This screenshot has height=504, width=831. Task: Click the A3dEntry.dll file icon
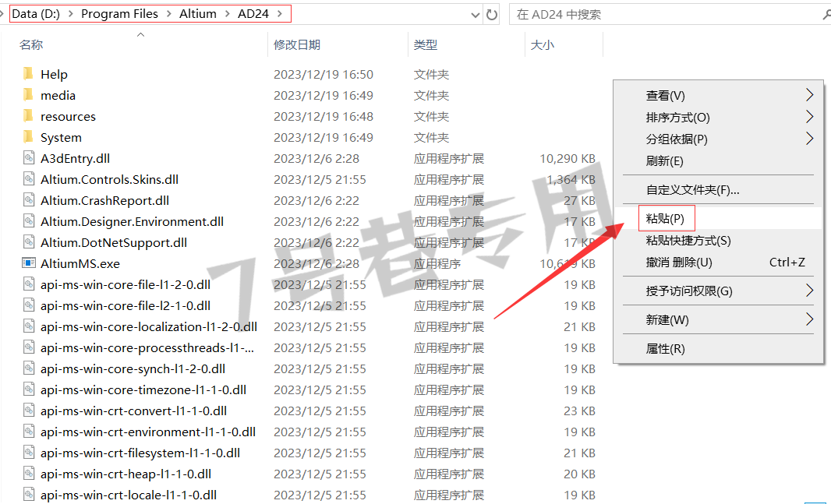pyautogui.click(x=29, y=158)
